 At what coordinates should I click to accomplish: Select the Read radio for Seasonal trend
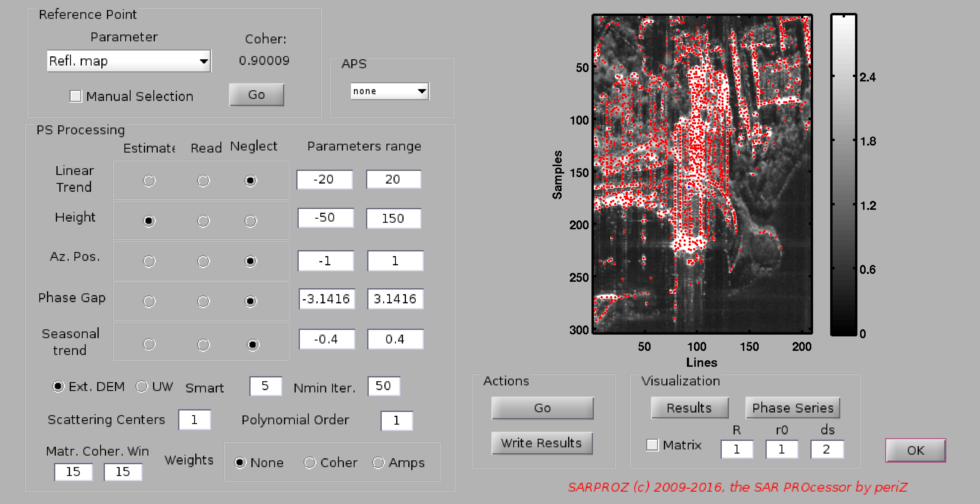click(203, 345)
